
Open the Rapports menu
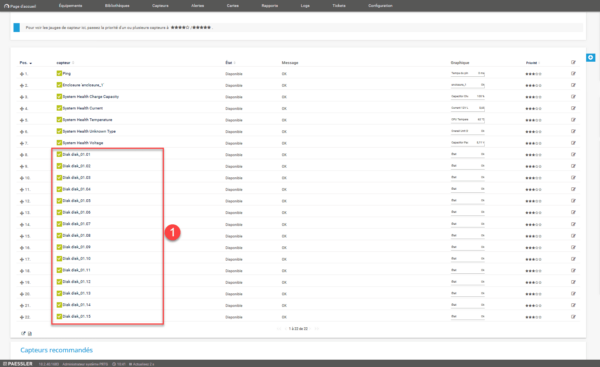(x=270, y=6)
